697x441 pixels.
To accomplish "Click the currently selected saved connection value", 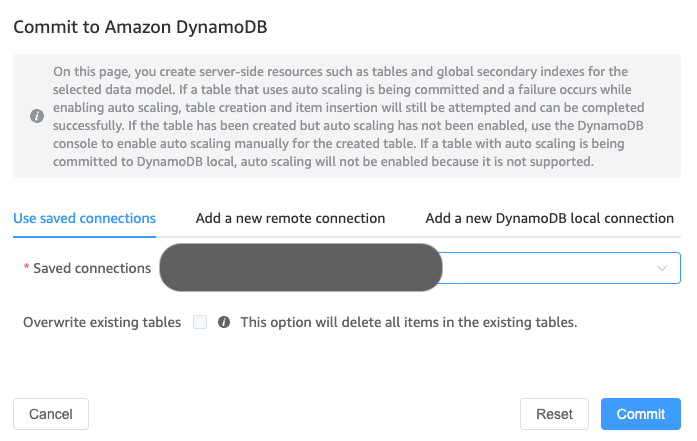I will [300, 268].
